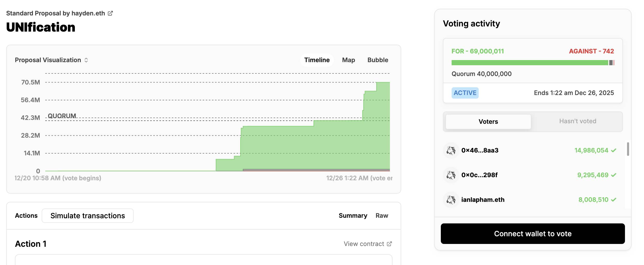Click external link icon beside View contract
Image resolution: width=644 pixels, height=265 pixels.
coord(389,244)
